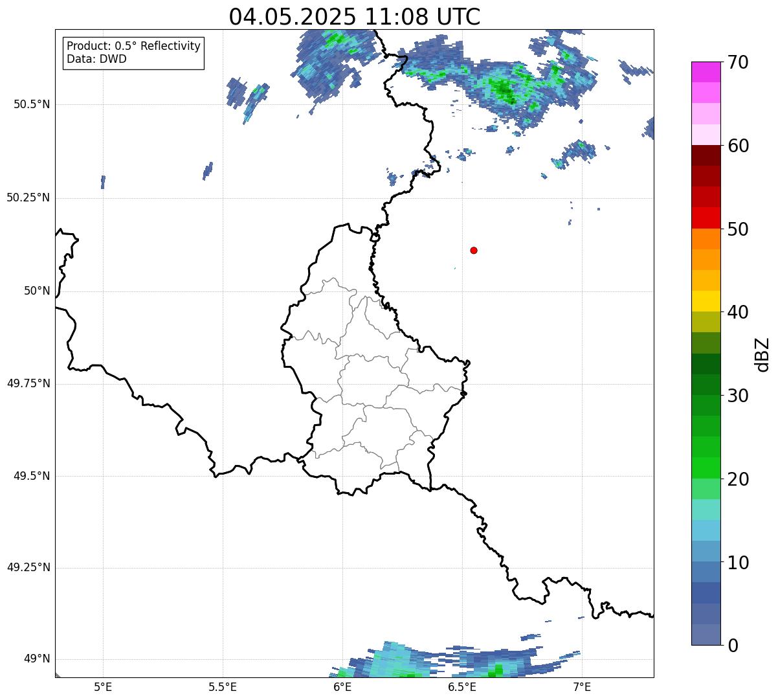778x700 pixels.
Task: Click the 5°E longitude label
Action: [103, 686]
